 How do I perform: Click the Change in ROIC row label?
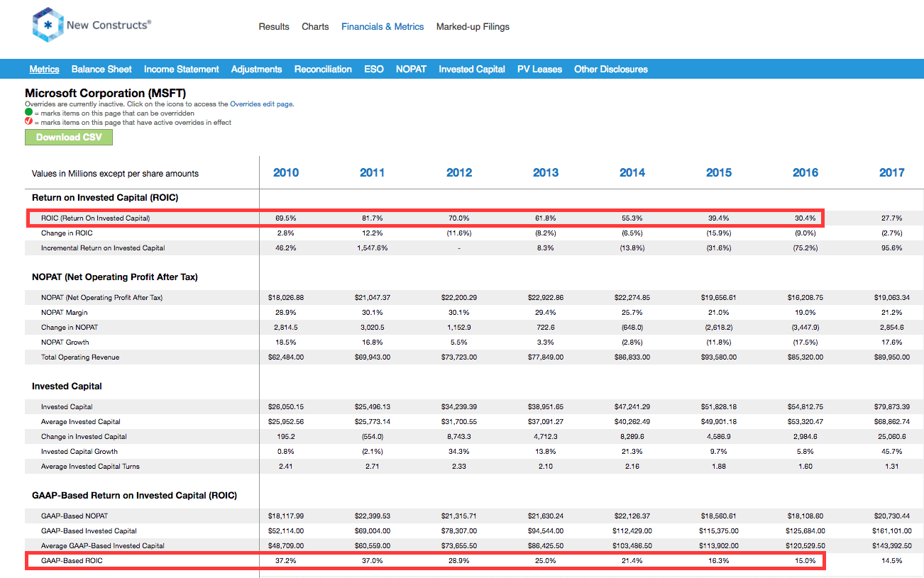click(x=67, y=233)
